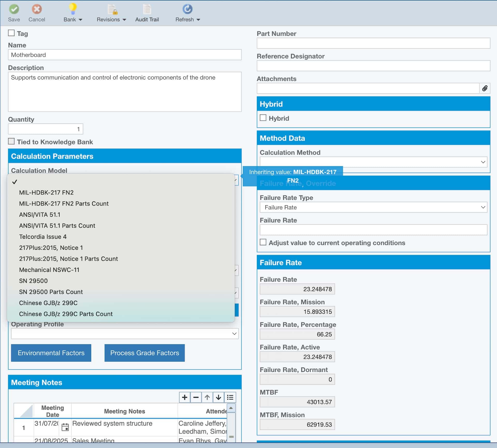
Task: Check Tied to Knowledge Bank
Action: coord(11,141)
